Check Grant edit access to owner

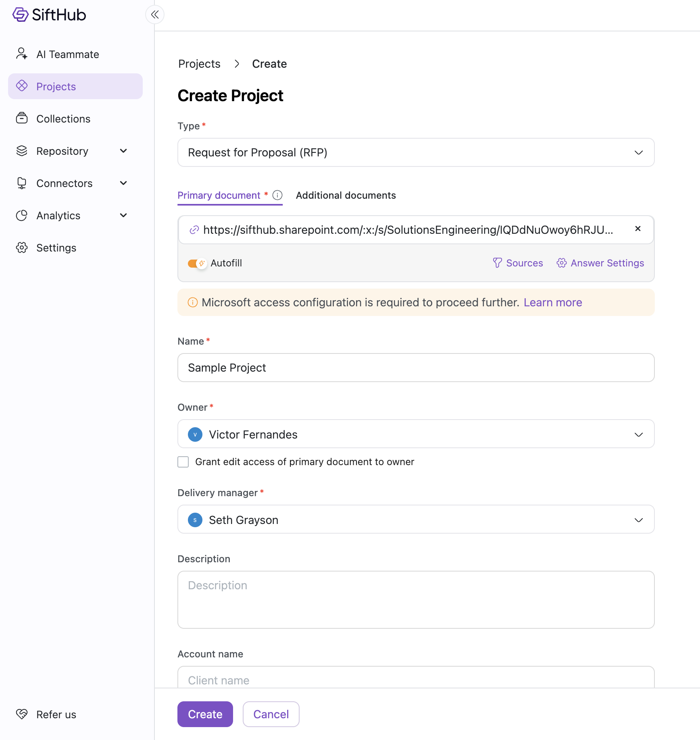(x=183, y=462)
